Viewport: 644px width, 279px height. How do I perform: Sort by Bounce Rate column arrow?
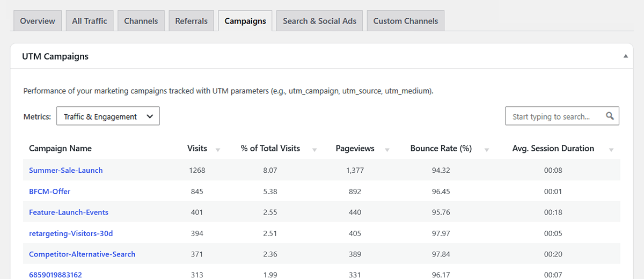(487, 150)
